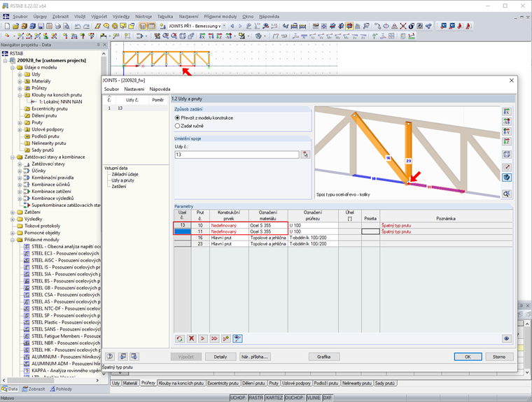
Task: Toggle the eye icon at right below Parametry table
Action: 507,338
